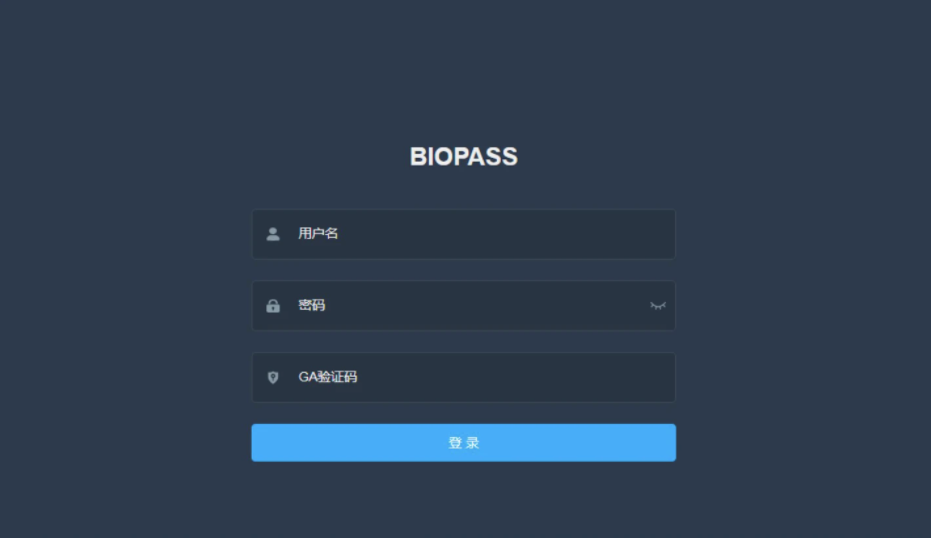Click the padlock icon beside 密码

pyautogui.click(x=273, y=306)
